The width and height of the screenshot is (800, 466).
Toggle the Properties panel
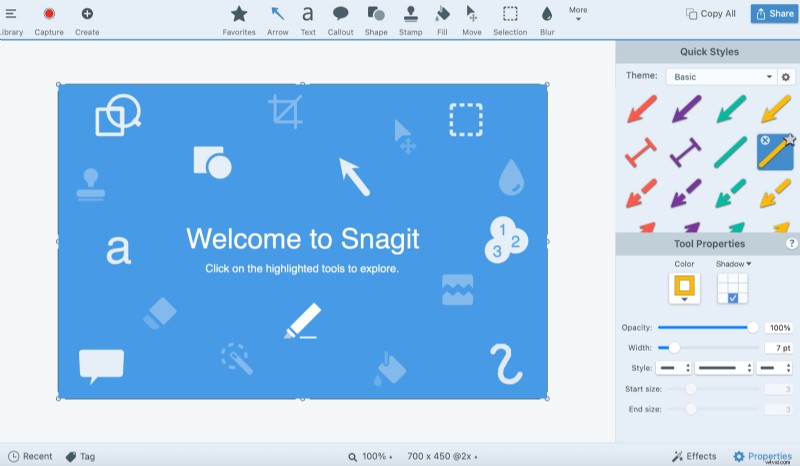pos(762,456)
